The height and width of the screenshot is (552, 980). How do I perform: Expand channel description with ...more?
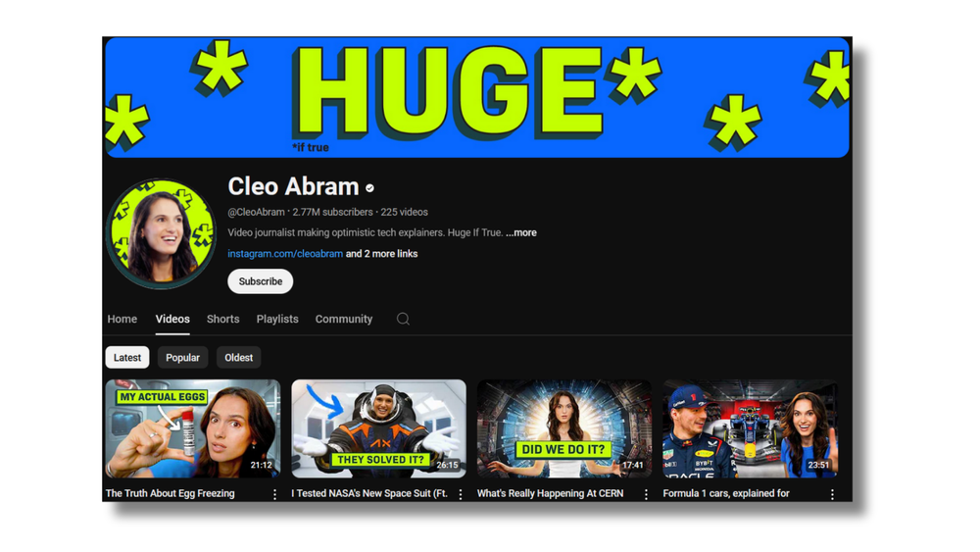coord(521,232)
